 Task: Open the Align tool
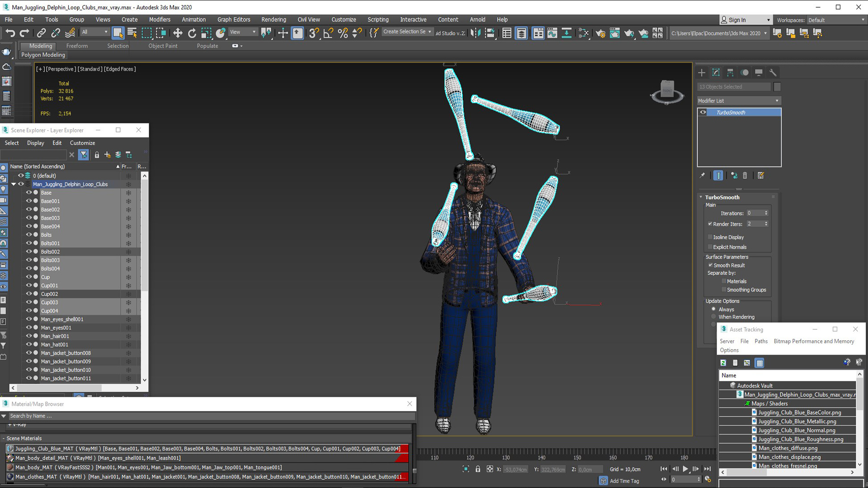coord(490,33)
